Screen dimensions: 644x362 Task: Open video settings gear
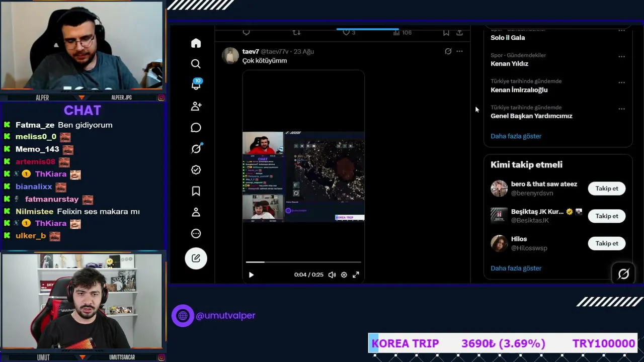click(x=344, y=275)
